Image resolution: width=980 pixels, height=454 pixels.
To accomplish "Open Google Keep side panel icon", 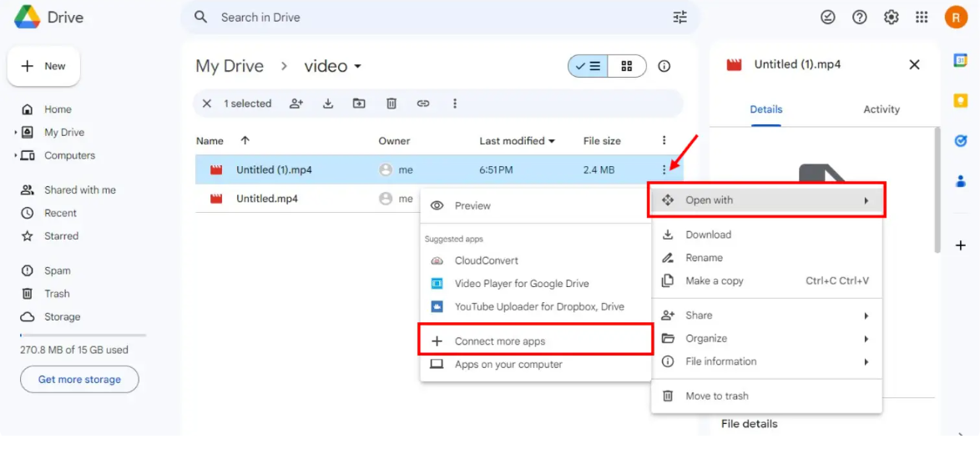I will (x=961, y=101).
